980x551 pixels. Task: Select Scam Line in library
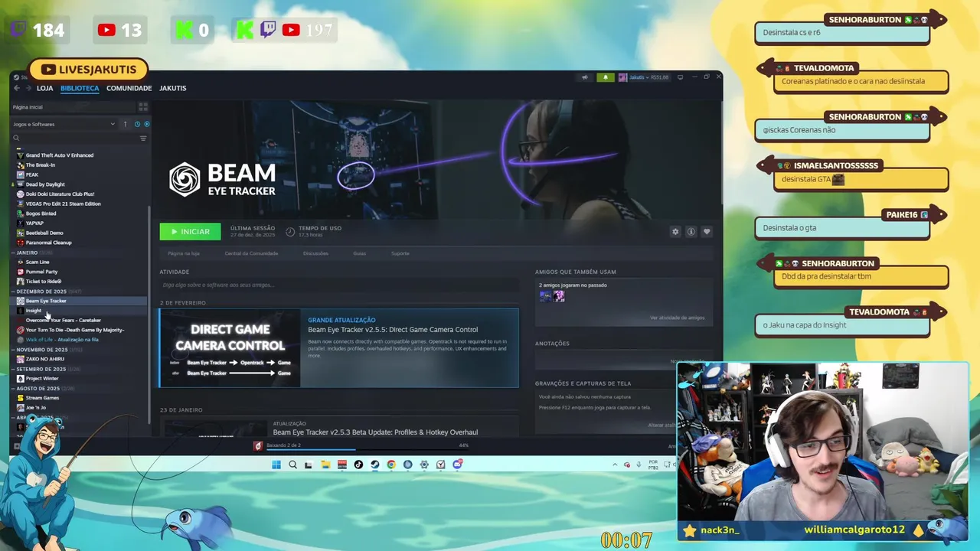pos(34,262)
